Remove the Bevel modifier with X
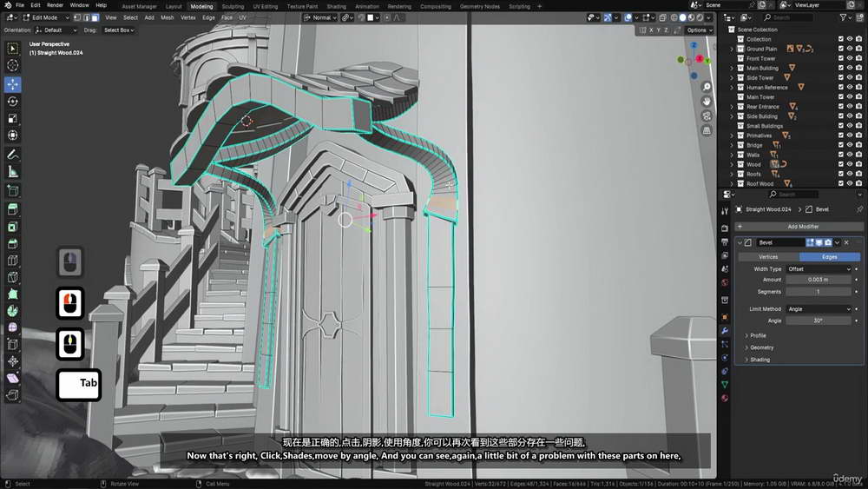The height and width of the screenshot is (489, 868). coord(846,242)
